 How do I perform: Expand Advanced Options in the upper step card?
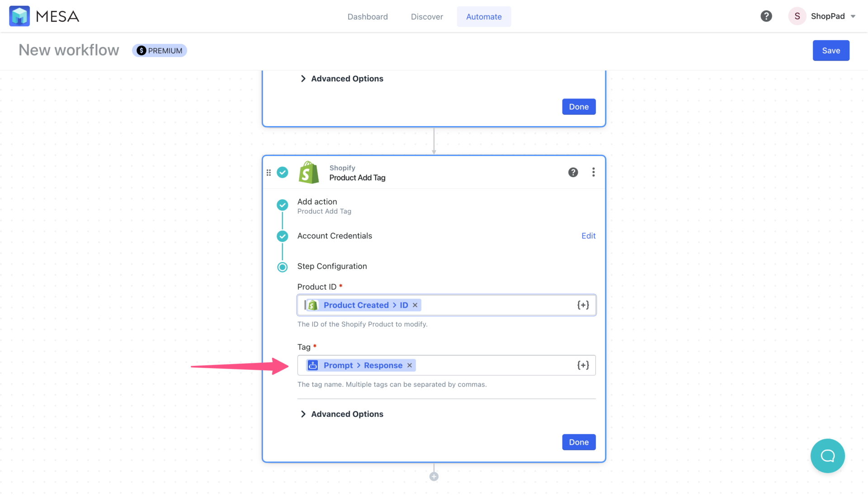pos(346,78)
